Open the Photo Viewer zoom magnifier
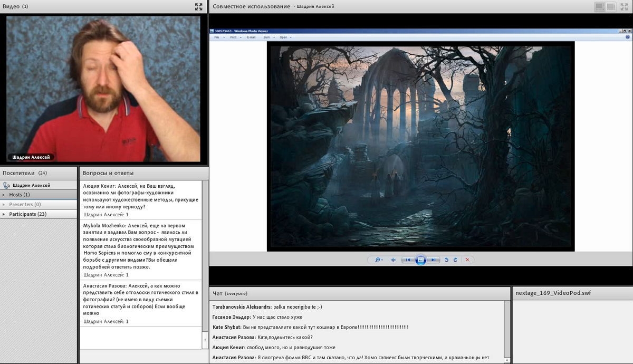 (378, 260)
